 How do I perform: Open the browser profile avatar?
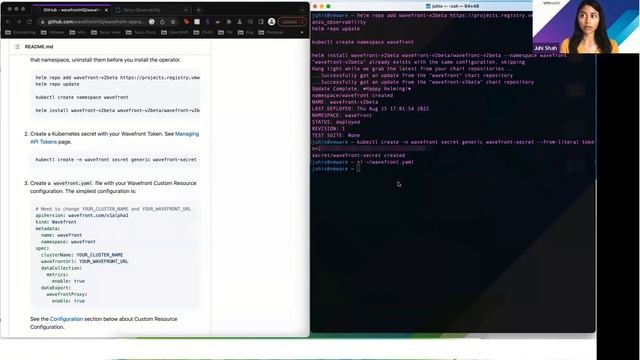tap(271, 22)
